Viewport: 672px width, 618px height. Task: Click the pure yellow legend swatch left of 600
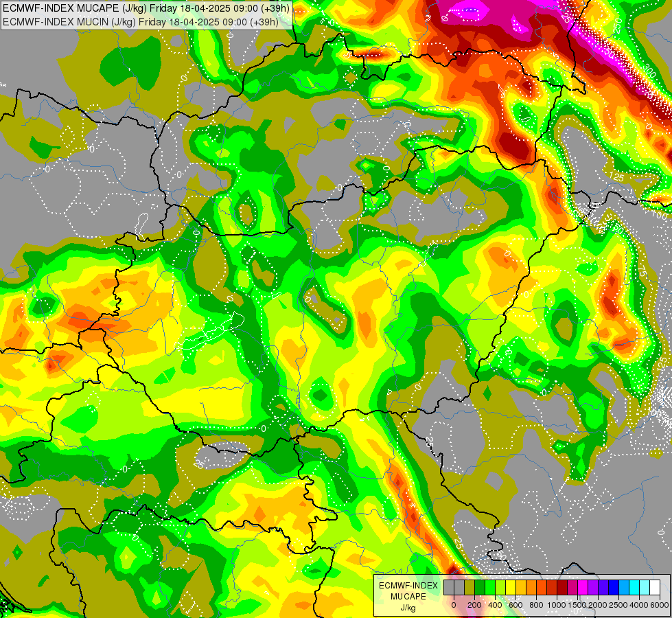(x=511, y=588)
